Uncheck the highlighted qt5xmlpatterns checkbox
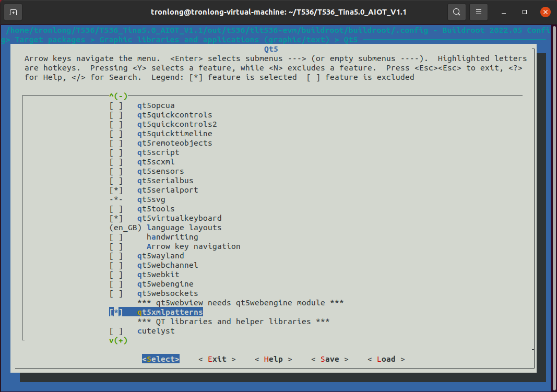Screen dimensions: 557x392 point(116,313)
